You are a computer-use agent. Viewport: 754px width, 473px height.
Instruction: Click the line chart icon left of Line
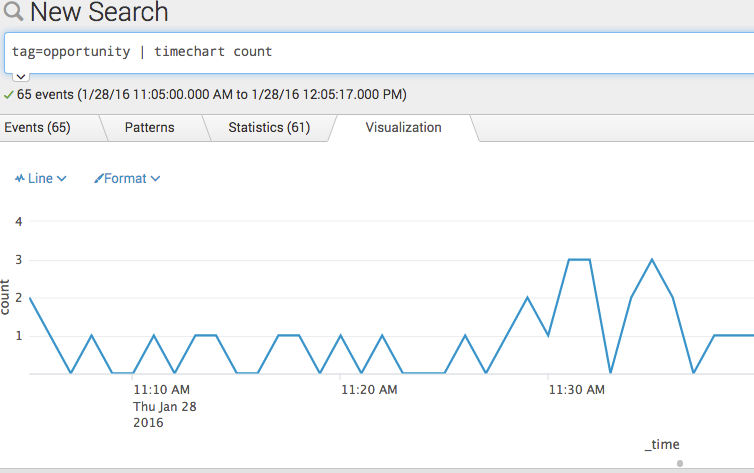[x=19, y=179]
